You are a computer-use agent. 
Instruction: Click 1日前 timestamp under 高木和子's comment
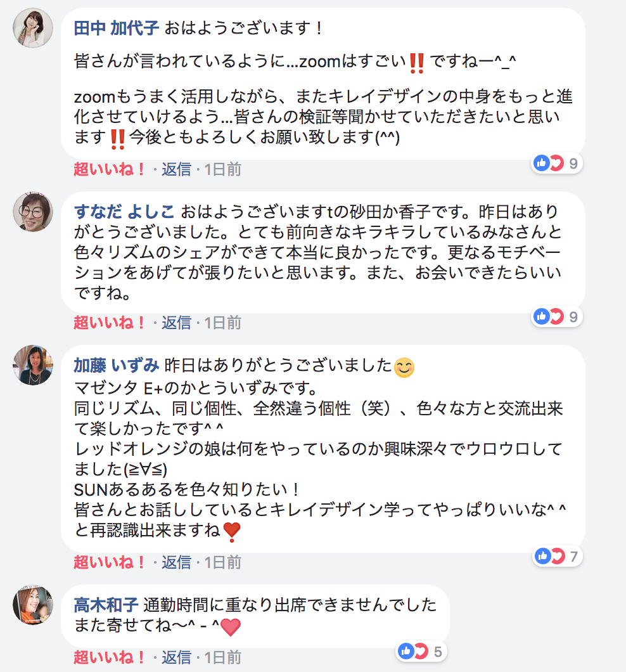pos(222,657)
